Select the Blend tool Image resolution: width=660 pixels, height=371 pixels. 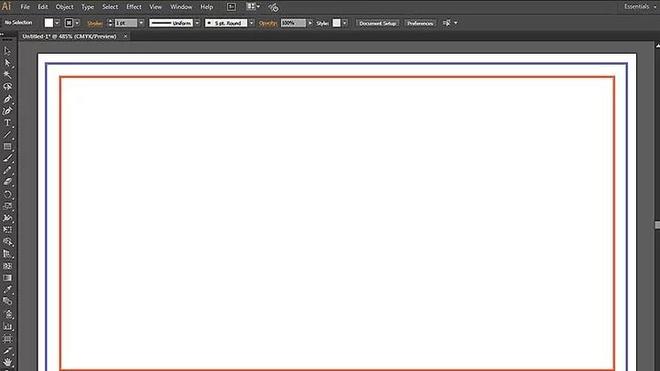click(7, 302)
